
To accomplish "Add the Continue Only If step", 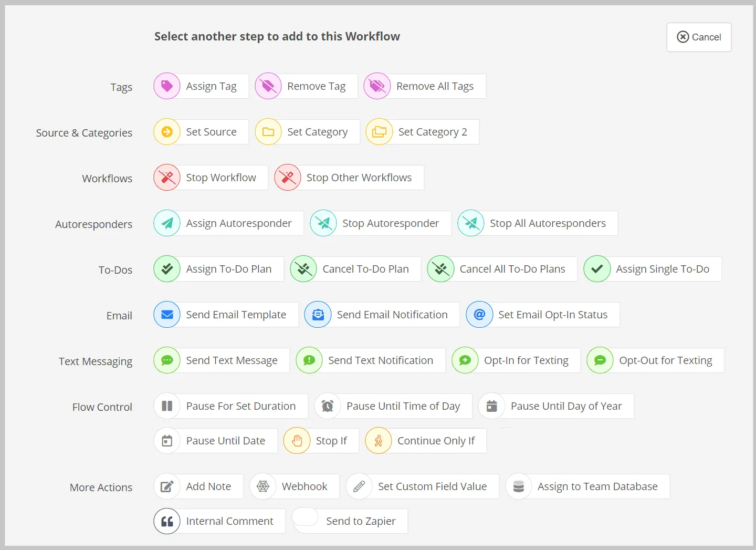I will (426, 441).
